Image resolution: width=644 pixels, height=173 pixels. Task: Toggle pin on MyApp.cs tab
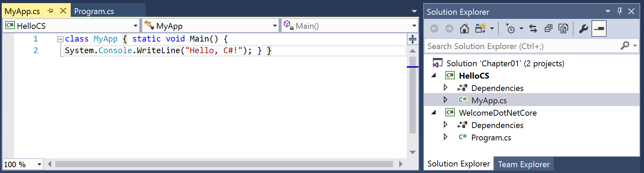50,11
